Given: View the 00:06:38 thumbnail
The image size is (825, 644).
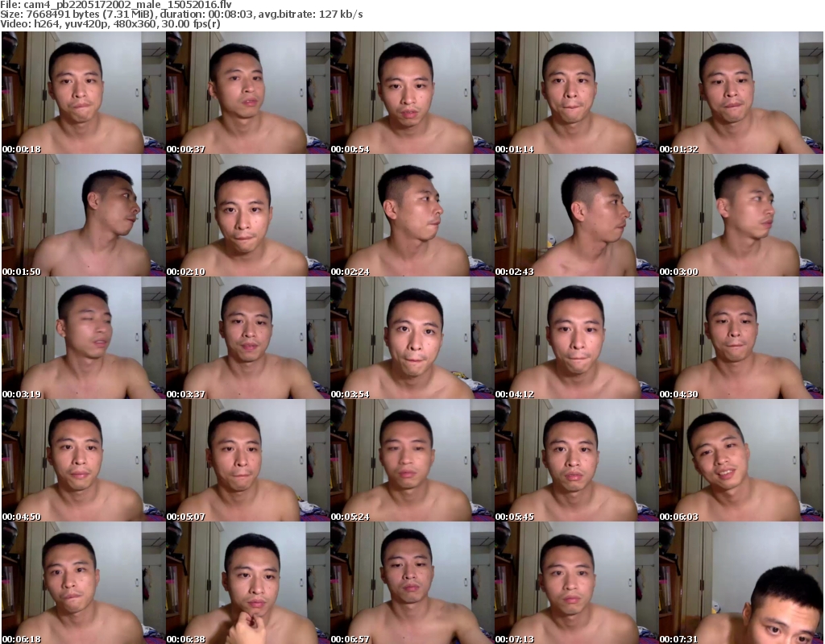Looking at the screenshot, I should coord(248,583).
